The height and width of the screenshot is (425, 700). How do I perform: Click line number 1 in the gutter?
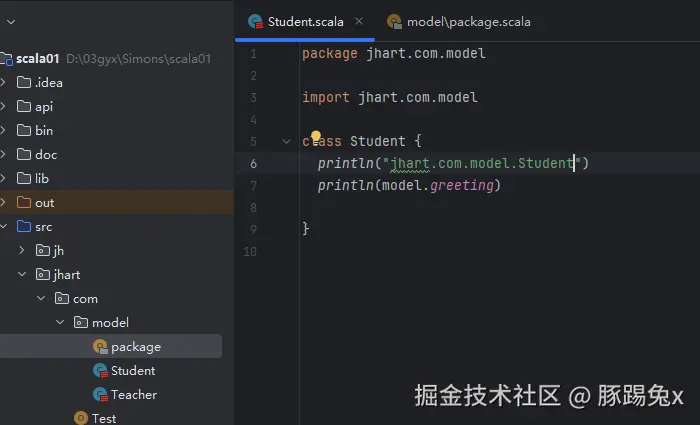point(253,54)
